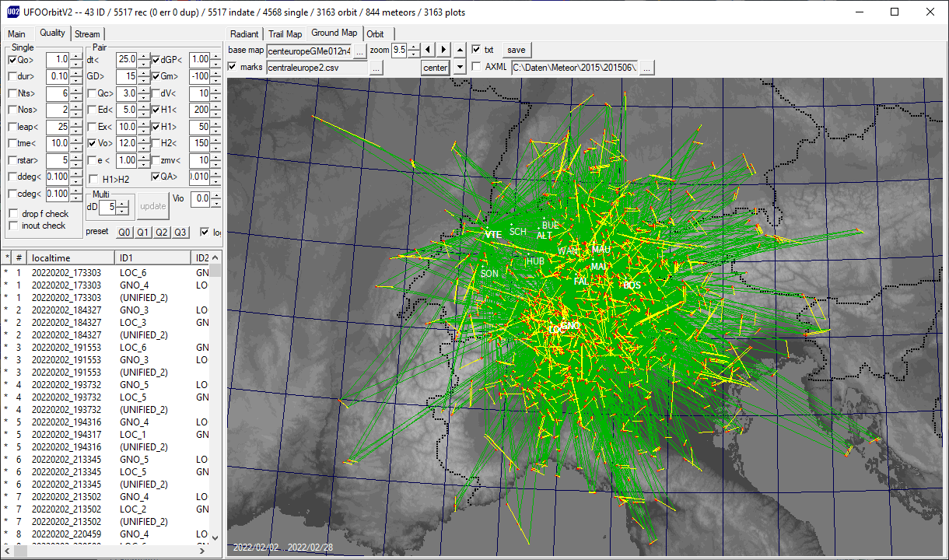Browse for base map file using ellipsis button
The height and width of the screenshot is (560, 949).
pyautogui.click(x=359, y=51)
